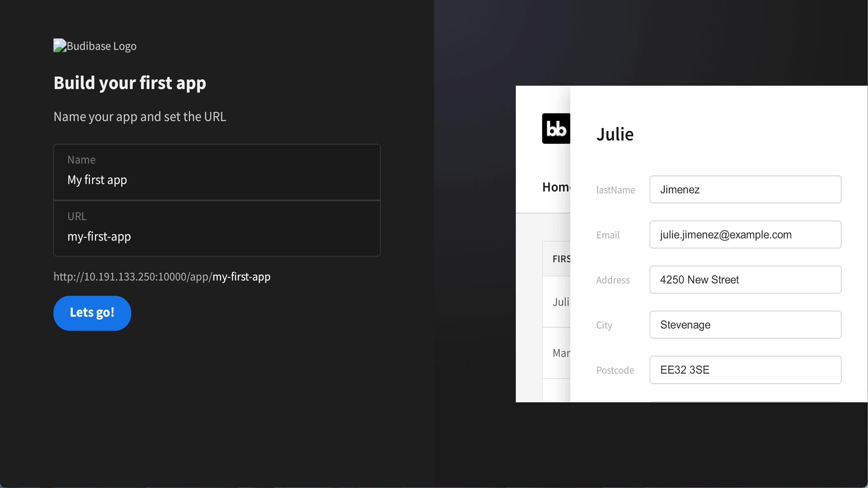
Task: Click the Postcode field showing EE32 3SE
Action: [745, 370]
